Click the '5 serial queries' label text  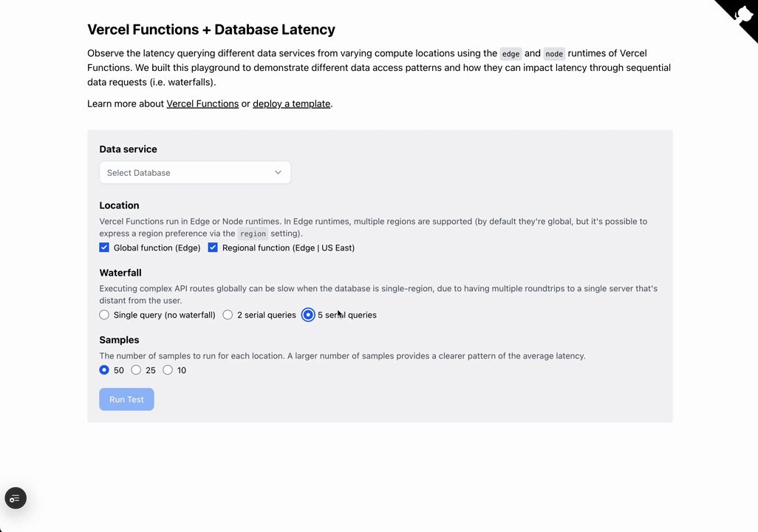tap(347, 315)
